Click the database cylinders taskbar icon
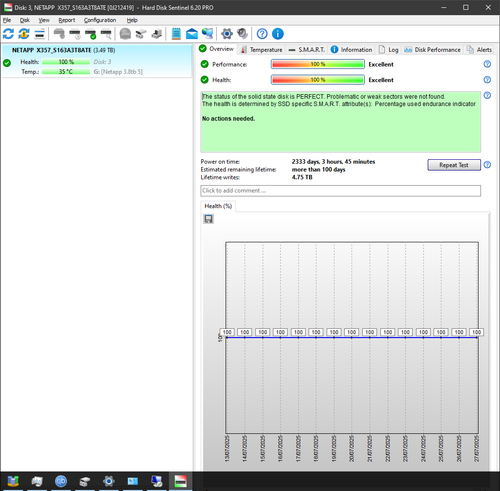Screen dimensions: 500x491 tap(13, 481)
